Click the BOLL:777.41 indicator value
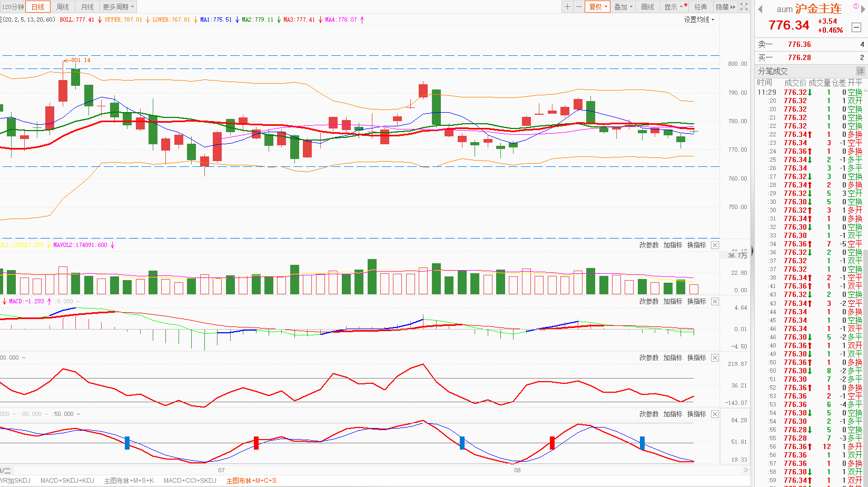The width and height of the screenshot is (868, 487). tap(77, 19)
